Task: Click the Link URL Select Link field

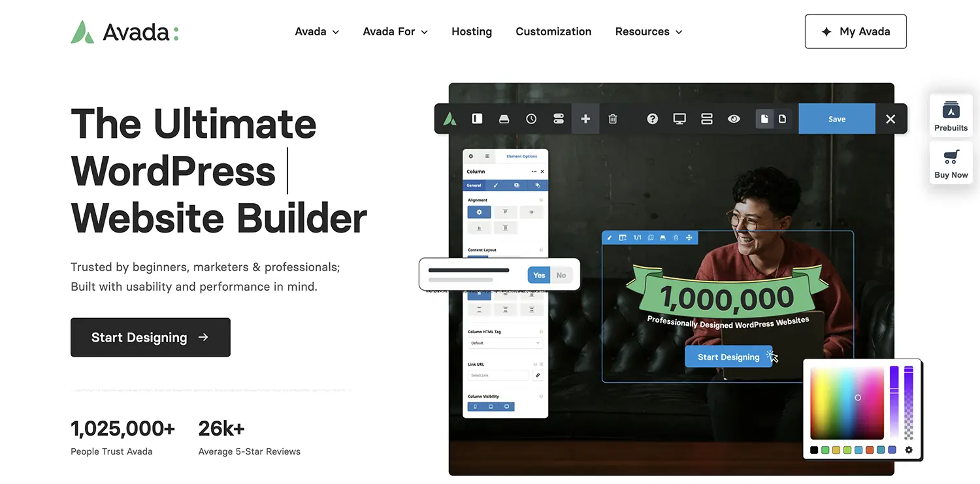Action: tap(498, 375)
